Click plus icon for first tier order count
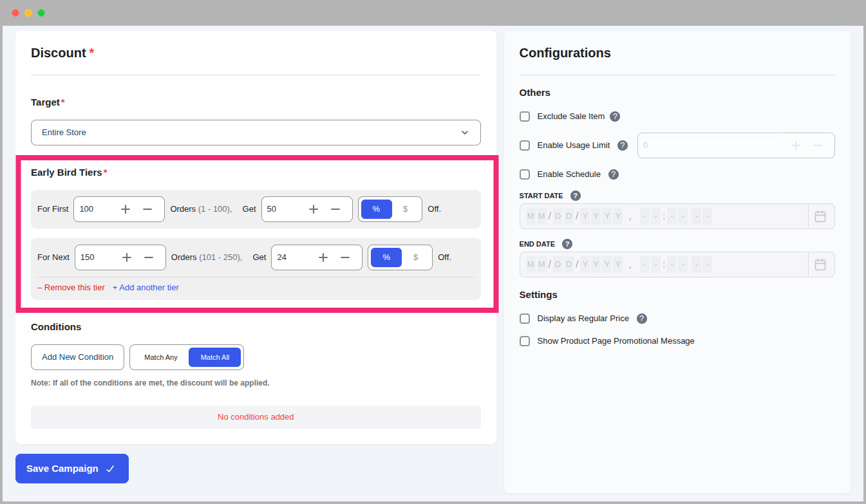 click(x=126, y=209)
